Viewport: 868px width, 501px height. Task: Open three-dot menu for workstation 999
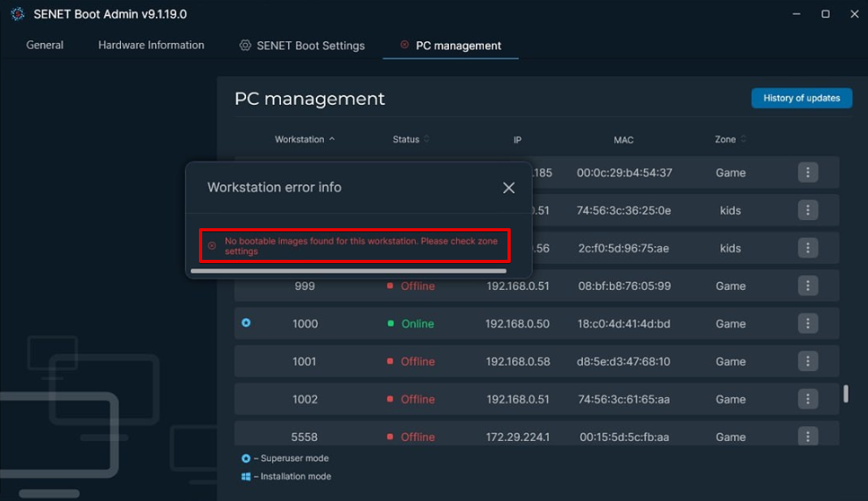tap(807, 286)
